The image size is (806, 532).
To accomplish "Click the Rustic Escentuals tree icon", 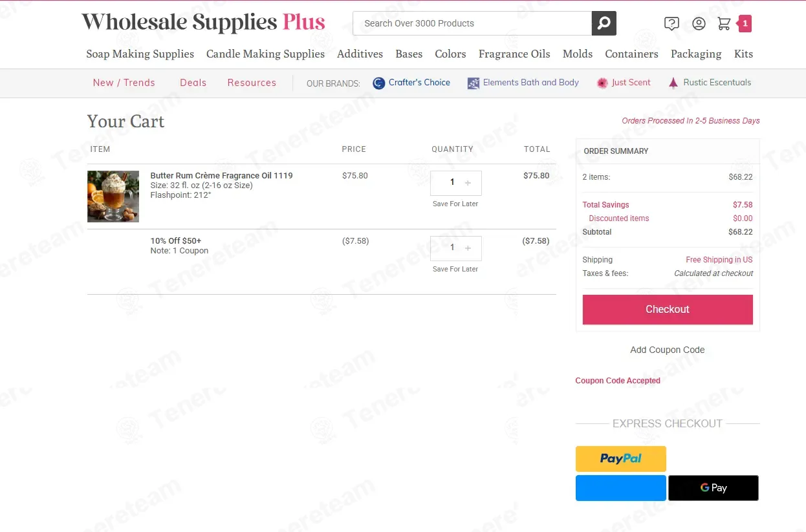I will [x=673, y=83].
